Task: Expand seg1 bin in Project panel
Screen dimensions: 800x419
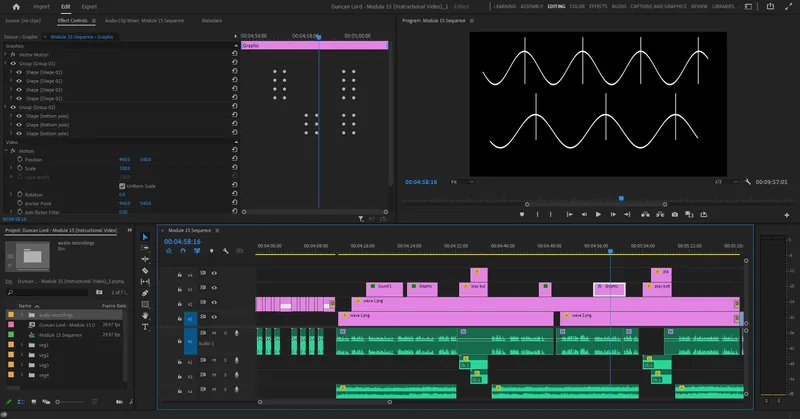Action: tap(22, 345)
